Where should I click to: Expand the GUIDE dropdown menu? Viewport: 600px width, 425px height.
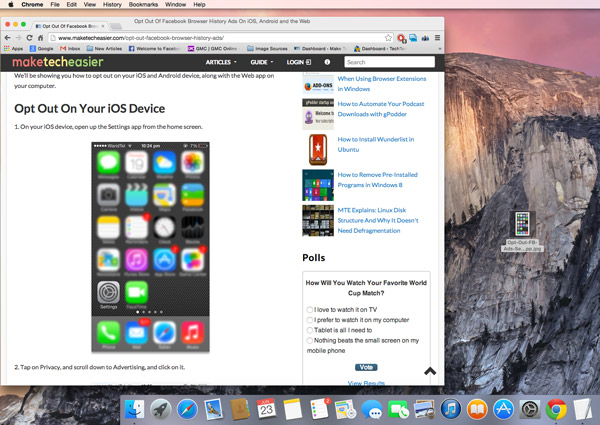pos(262,62)
